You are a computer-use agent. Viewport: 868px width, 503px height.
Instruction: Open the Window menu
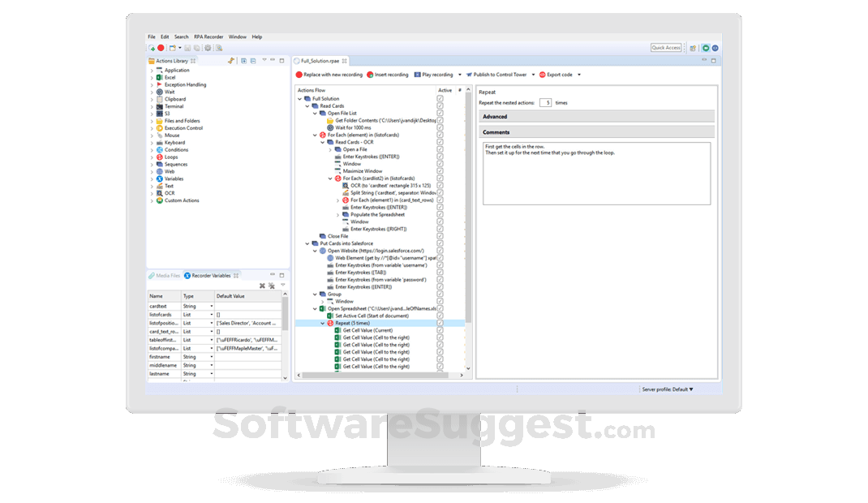coord(238,37)
